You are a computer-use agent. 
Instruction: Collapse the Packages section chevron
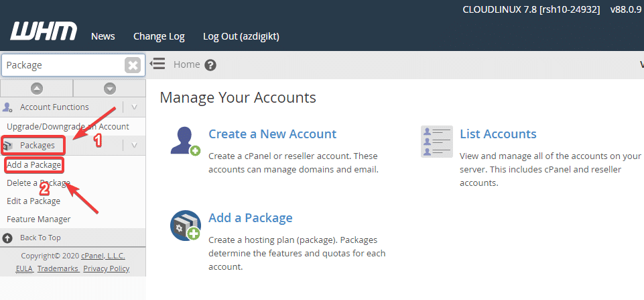pos(135,145)
